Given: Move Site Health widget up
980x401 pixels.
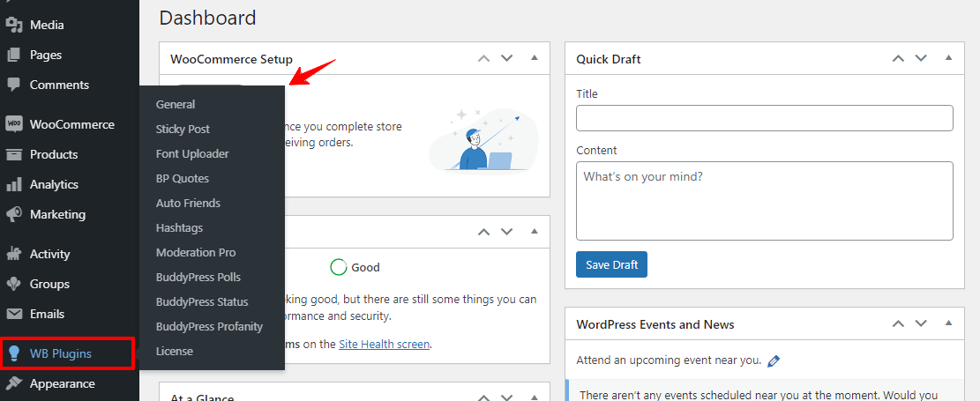Looking at the screenshot, I should 483,231.
